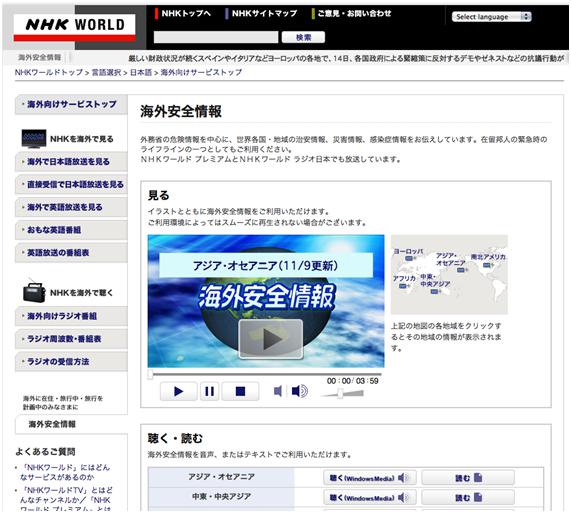Stop the video with the stop button
This screenshot has height=513, width=571.
pos(240,391)
